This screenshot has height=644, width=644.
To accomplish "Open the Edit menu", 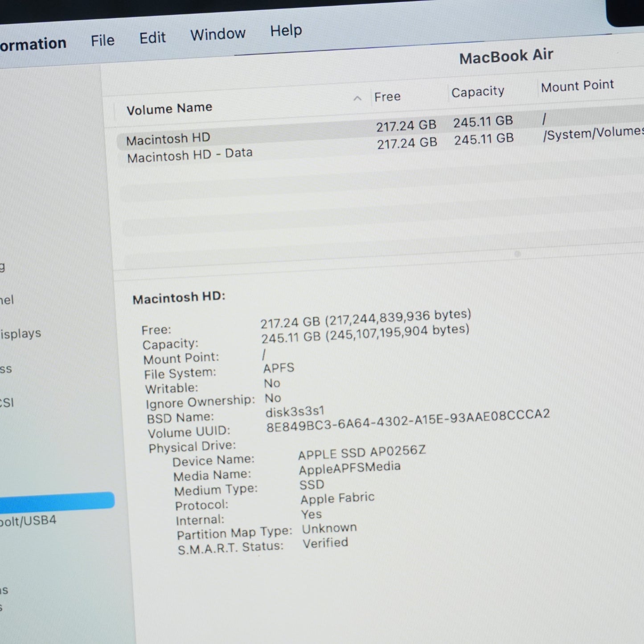I will tap(152, 38).
